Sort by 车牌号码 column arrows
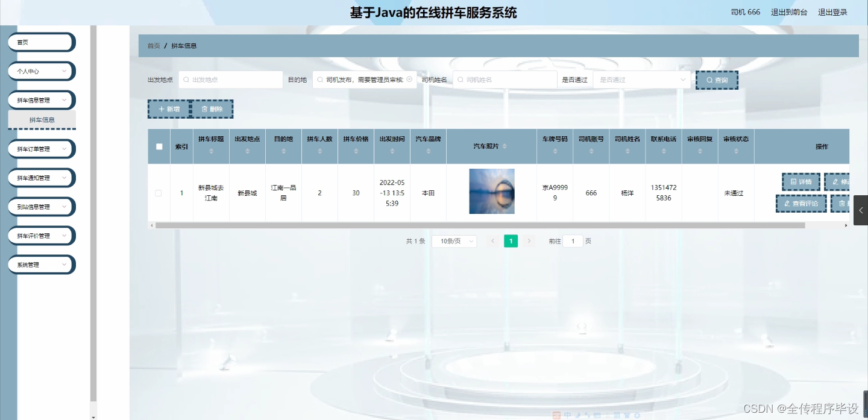This screenshot has height=420, width=868. coord(555,151)
